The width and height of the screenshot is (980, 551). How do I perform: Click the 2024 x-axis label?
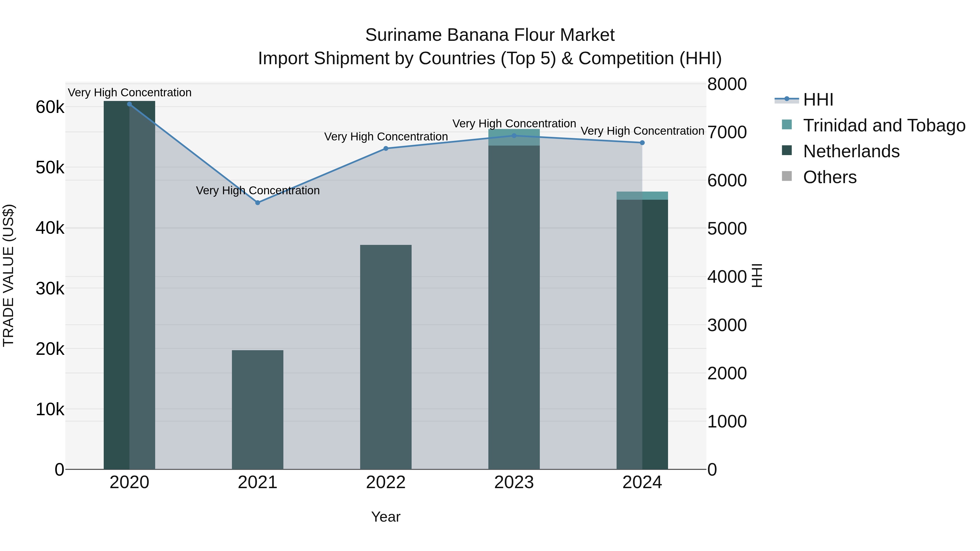click(x=642, y=482)
